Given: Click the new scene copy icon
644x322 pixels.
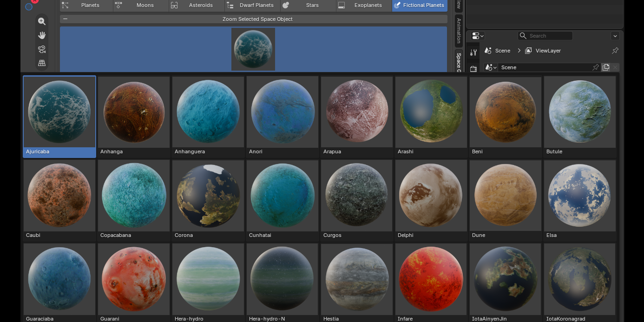Looking at the screenshot, I should [606, 67].
